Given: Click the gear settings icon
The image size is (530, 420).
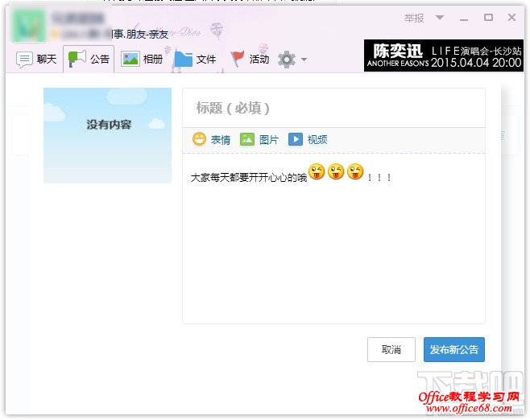Looking at the screenshot, I should click(x=286, y=60).
